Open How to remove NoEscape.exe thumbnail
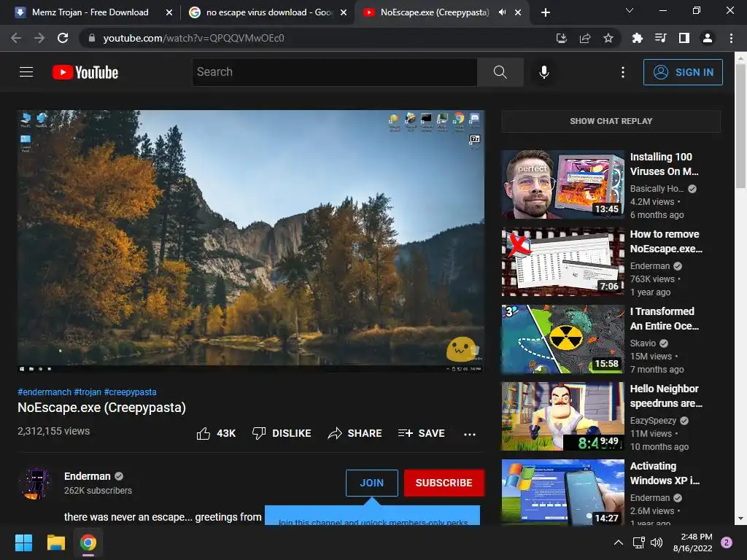Viewport: 747px width, 560px height. pyautogui.click(x=562, y=262)
